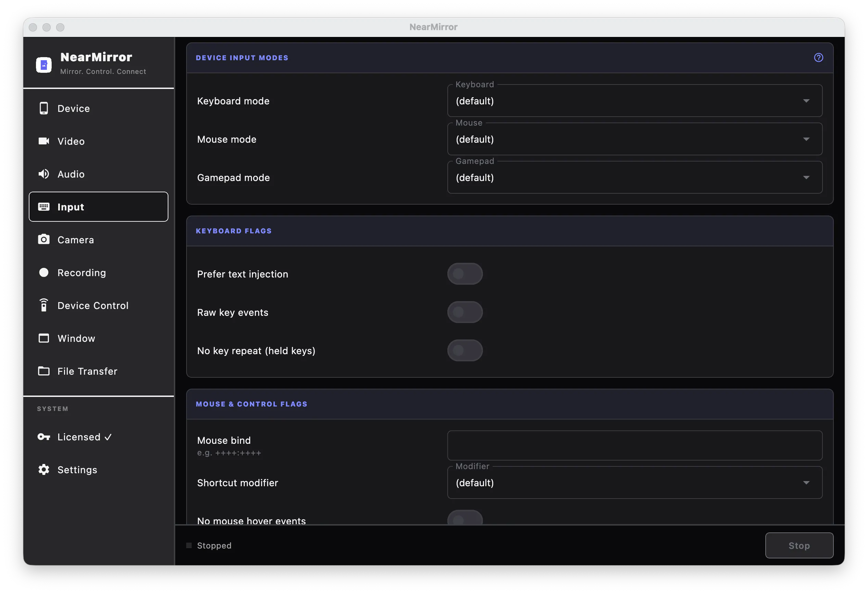Viewport: 868px width, 594px height.
Task: Click the gear icon beside Settings
Action: point(44,470)
